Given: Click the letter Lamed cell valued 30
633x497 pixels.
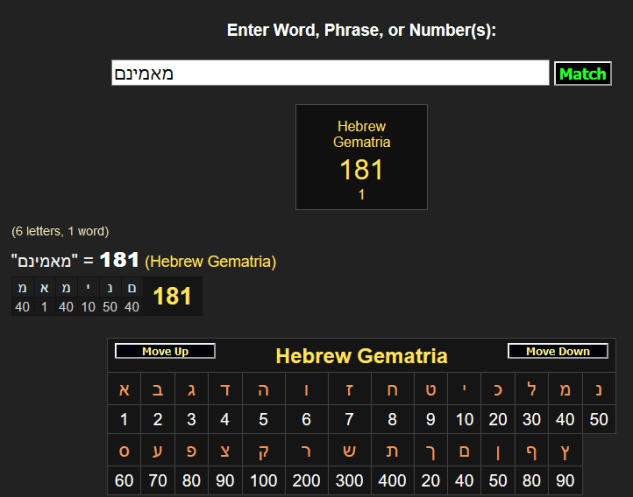Looking at the screenshot, I should 531,390.
